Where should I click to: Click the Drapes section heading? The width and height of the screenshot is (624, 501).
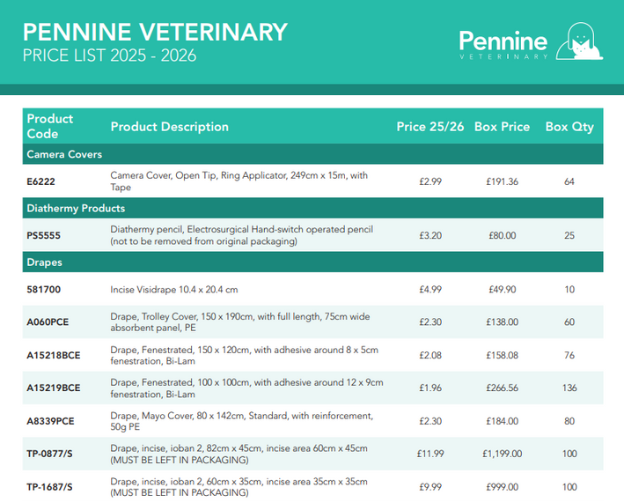[43, 262]
